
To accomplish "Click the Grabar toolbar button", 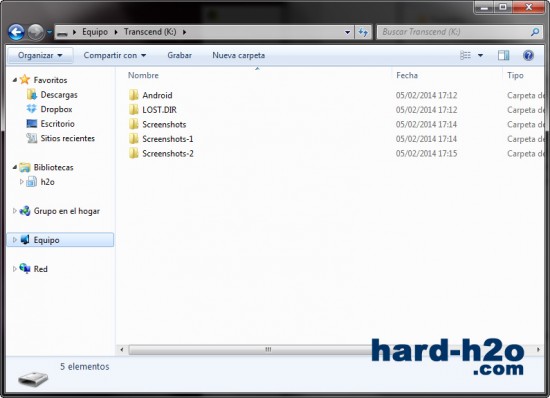I will [180, 55].
